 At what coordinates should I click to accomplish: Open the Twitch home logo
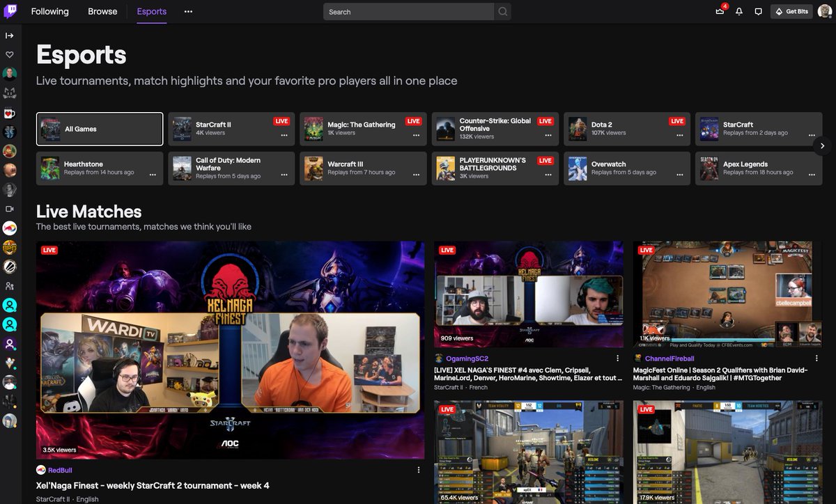pos(10,11)
